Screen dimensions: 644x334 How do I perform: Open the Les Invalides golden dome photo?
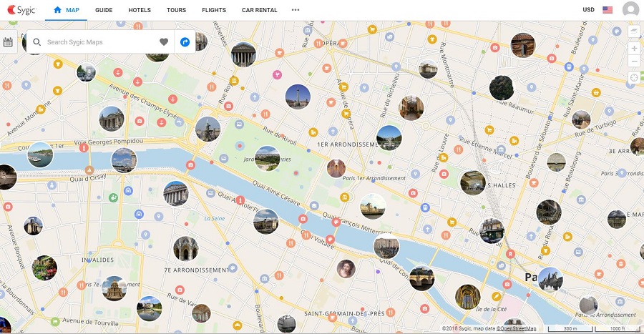pyautogui.click(x=114, y=288)
